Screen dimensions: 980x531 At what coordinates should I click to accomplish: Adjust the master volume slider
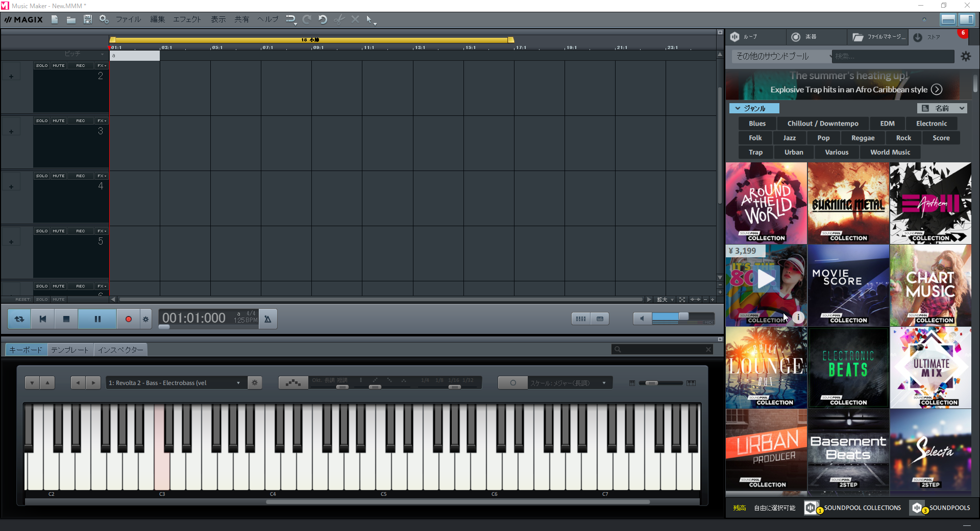pos(683,317)
